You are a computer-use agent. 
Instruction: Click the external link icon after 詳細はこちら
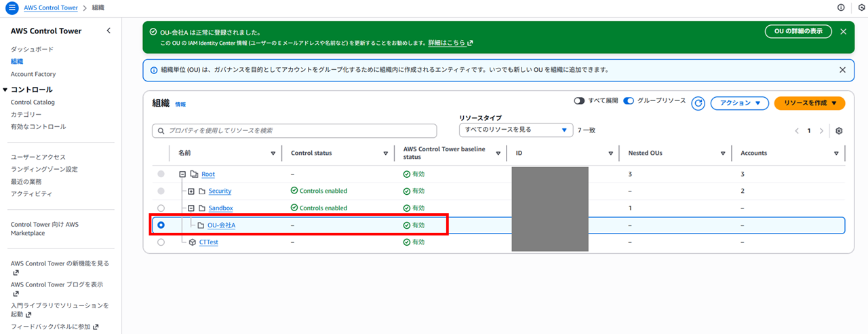click(470, 43)
